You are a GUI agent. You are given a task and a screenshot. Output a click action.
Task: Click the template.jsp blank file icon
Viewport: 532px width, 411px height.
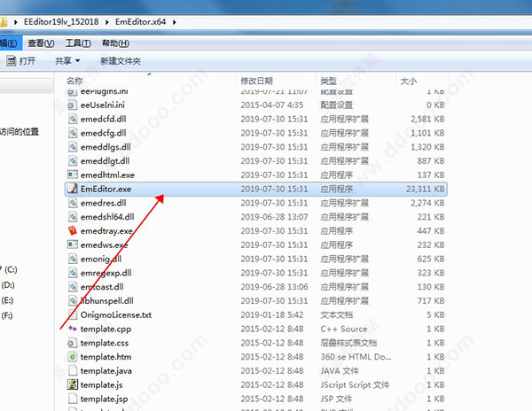coord(73,399)
